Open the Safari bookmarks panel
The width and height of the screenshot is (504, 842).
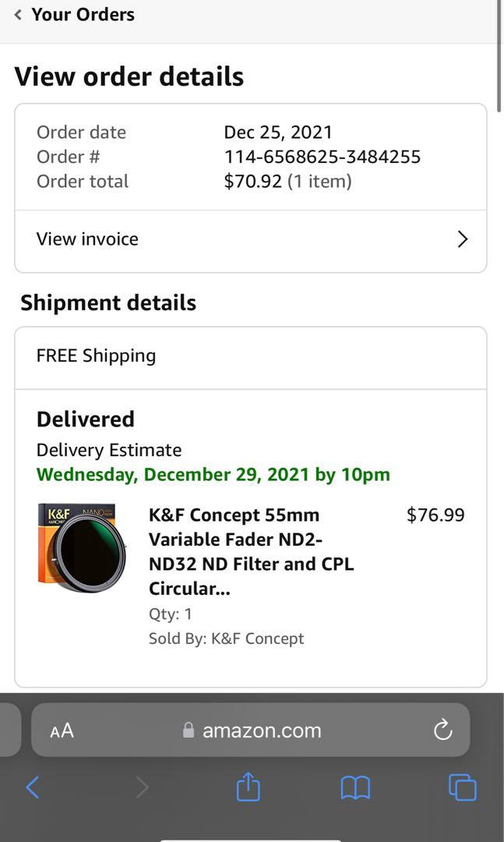[354, 787]
